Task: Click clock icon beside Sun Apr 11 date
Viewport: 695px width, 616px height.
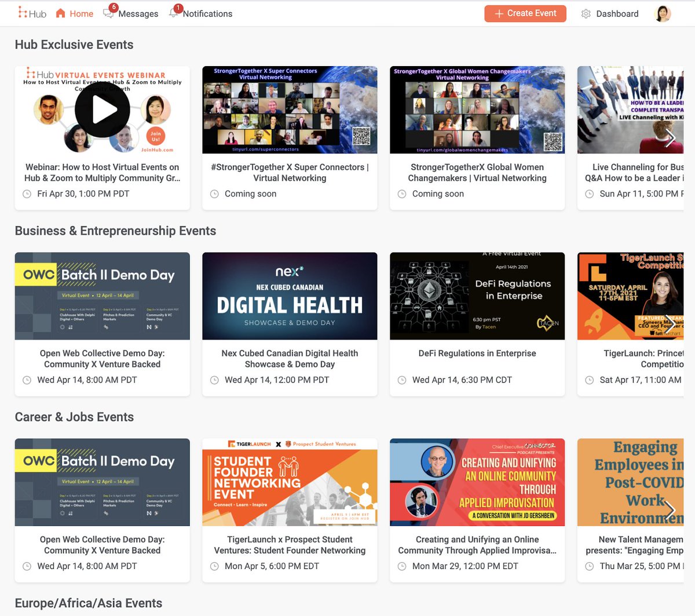Action: (x=589, y=194)
